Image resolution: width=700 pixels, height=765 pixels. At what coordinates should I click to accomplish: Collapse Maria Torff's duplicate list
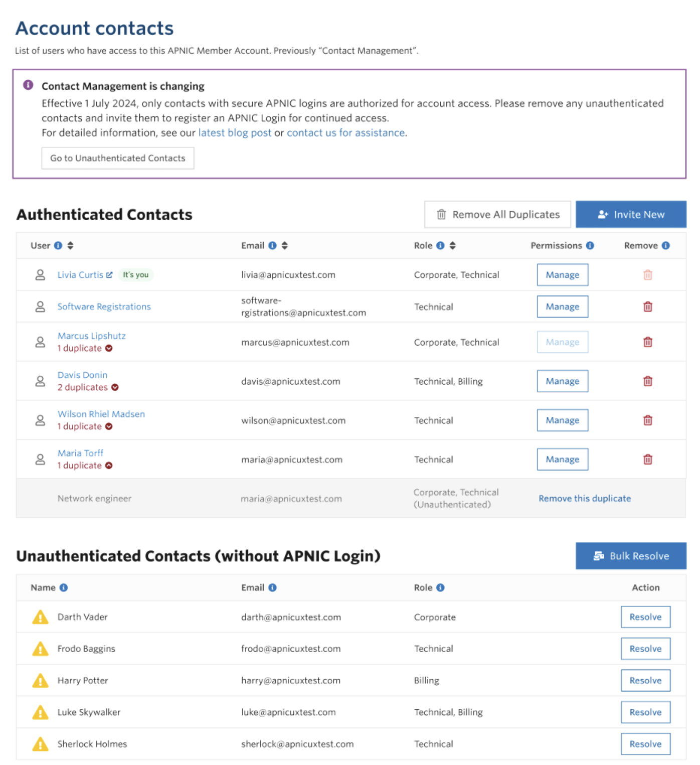tap(109, 466)
